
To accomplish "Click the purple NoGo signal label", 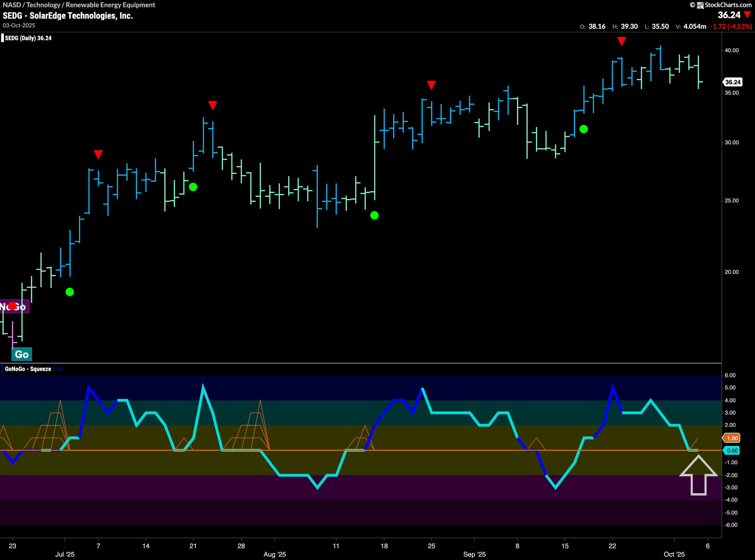I will (x=14, y=307).
